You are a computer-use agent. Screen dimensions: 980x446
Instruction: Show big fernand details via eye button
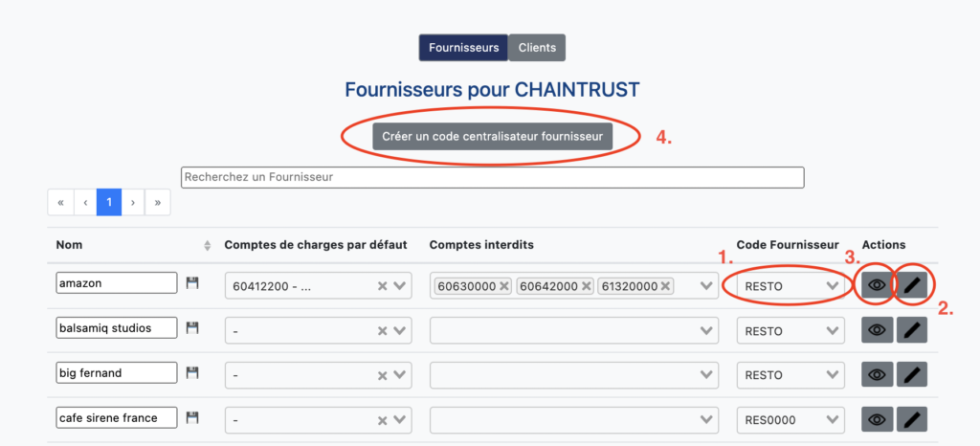(877, 375)
